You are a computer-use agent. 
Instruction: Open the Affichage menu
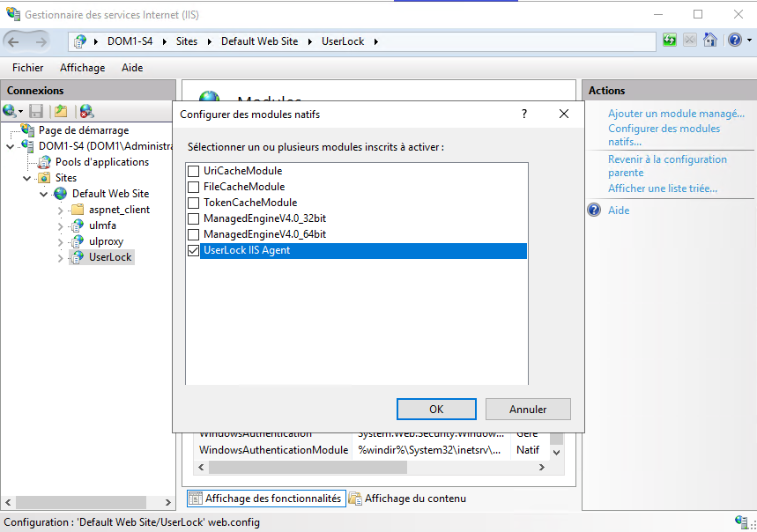(x=83, y=68)
